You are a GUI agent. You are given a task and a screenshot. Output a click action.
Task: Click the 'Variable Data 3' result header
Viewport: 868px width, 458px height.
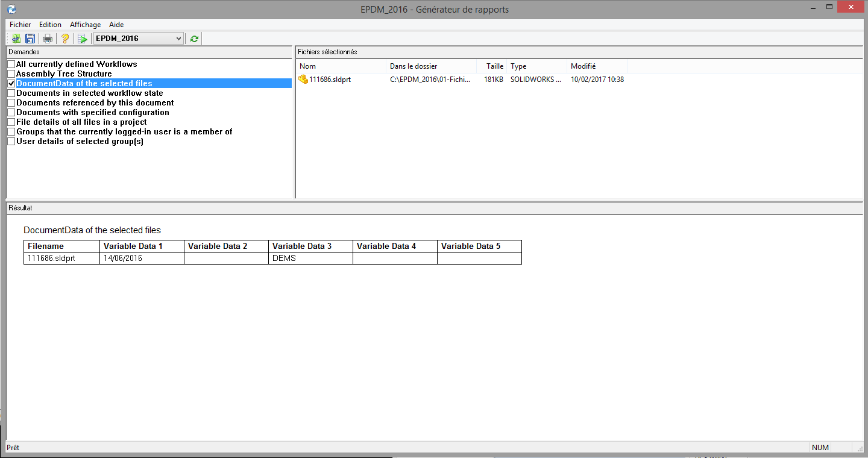[310, 246]
